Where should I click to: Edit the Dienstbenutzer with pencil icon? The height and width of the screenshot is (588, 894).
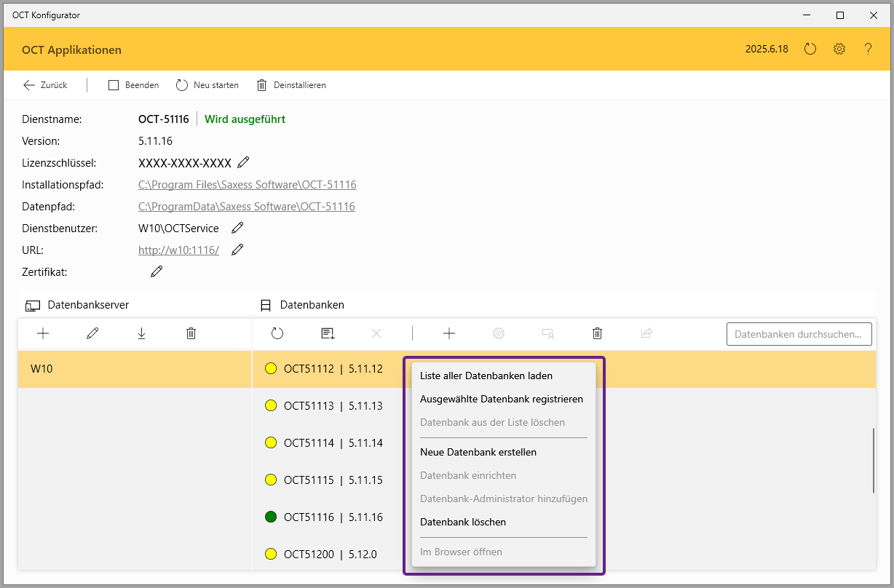[x=237, y=228]
